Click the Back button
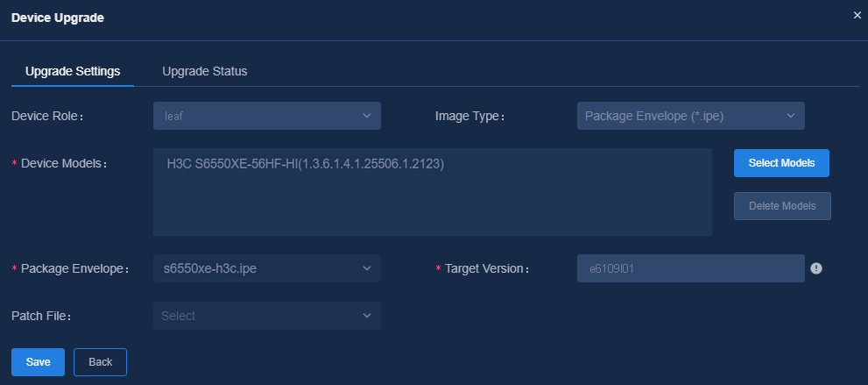The height and width of the screenshot is (385, 868). point(100,361)
